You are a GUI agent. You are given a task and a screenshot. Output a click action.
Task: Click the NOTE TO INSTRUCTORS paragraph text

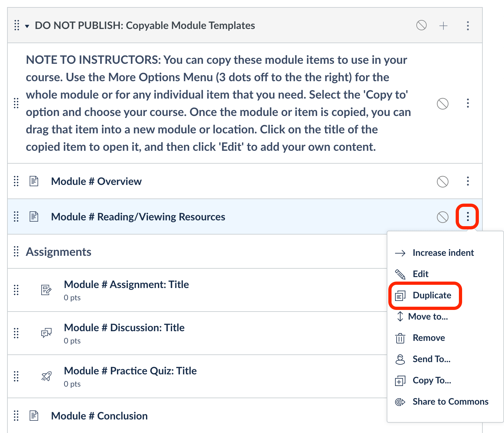tap(218, 103)
